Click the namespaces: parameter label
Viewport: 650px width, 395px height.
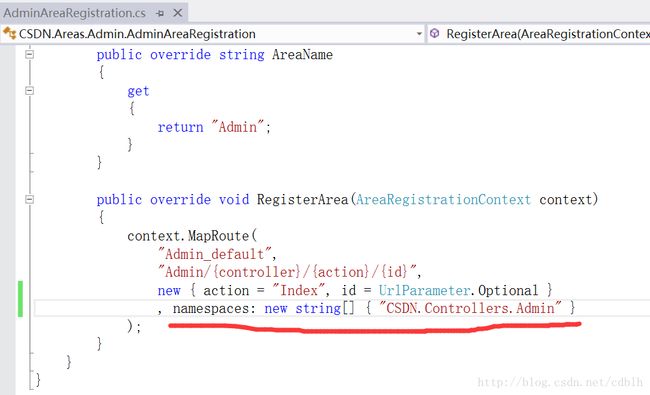coord(215,308)
